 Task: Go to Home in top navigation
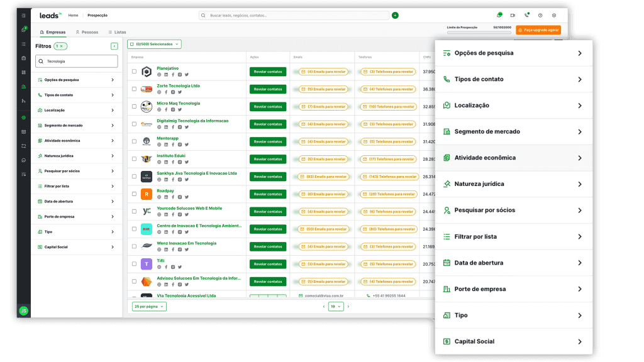[73, 15]
